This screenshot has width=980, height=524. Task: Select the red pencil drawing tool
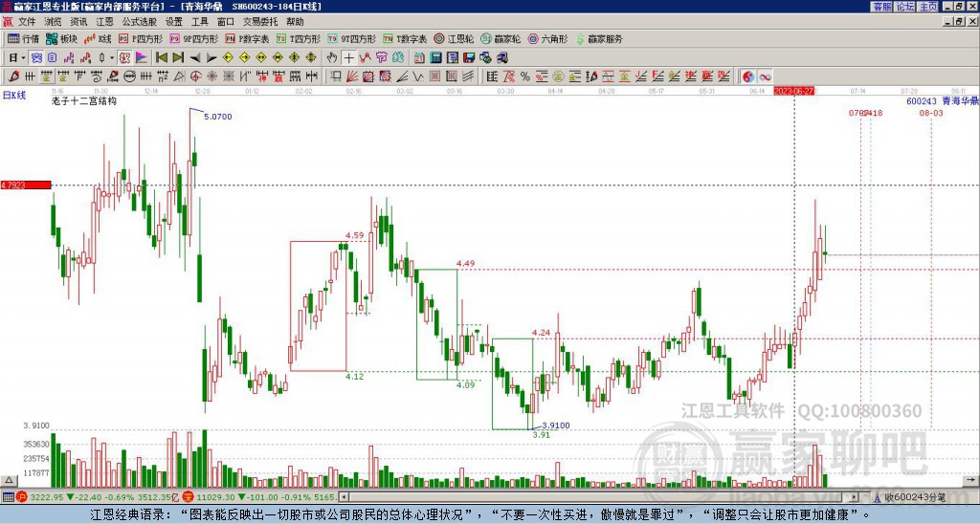13,76
